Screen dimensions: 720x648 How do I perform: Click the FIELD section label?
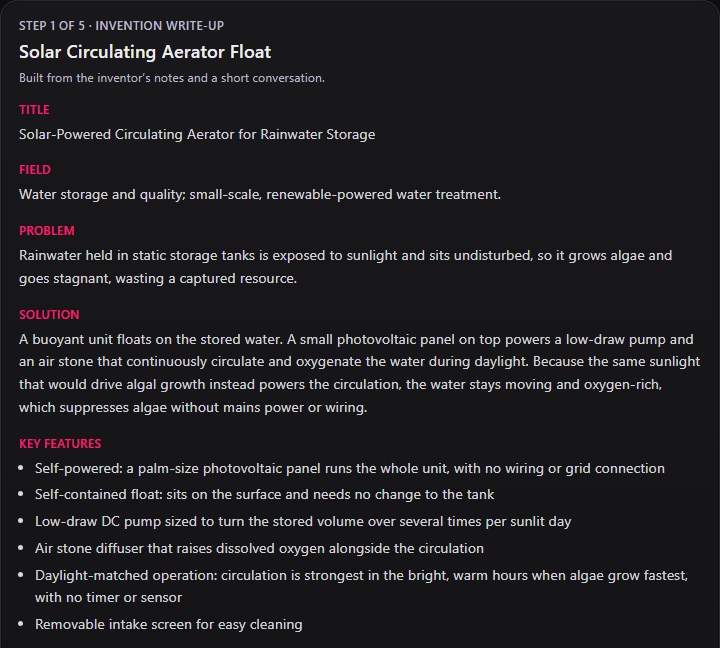35,170
